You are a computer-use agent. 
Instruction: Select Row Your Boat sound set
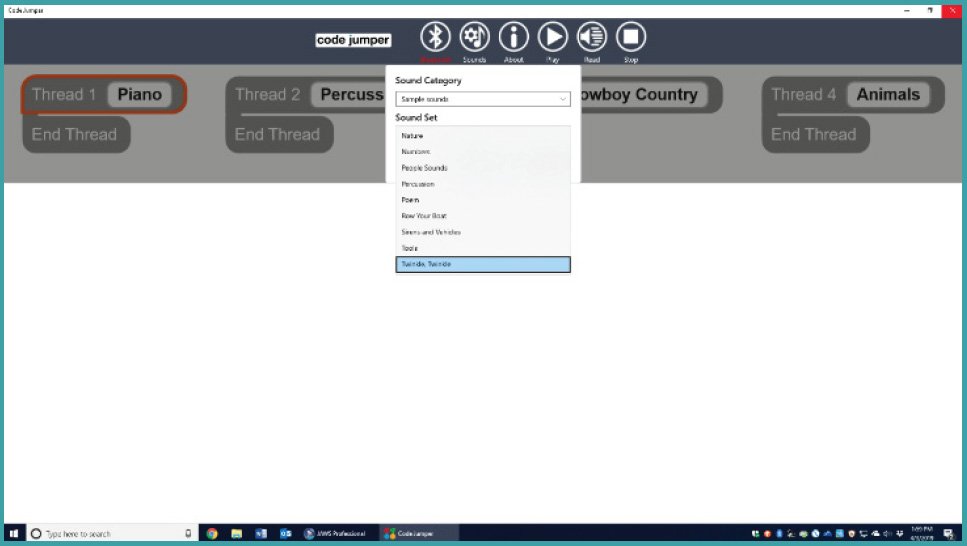click(483, 216)
